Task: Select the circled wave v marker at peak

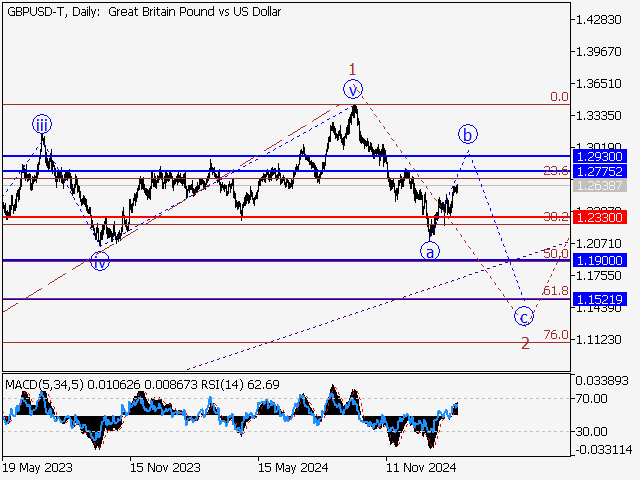Action: point(354,89)
